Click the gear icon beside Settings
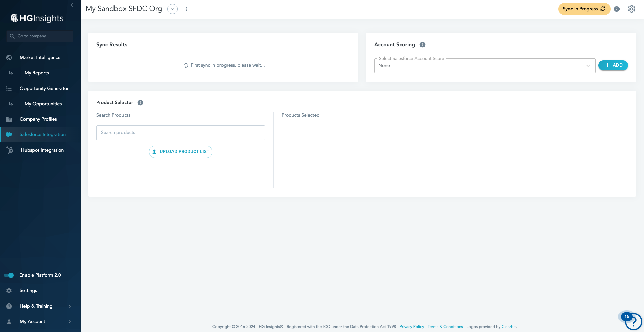This screenshot has width=644, height=332. [9, 291]
